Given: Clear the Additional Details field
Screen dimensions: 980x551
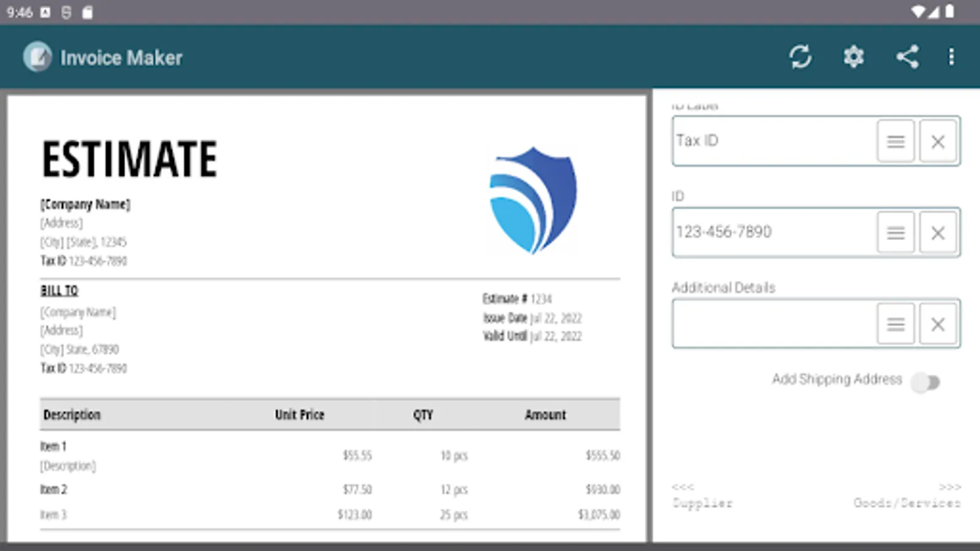Looking at the screenshot, I should [938, 324].
